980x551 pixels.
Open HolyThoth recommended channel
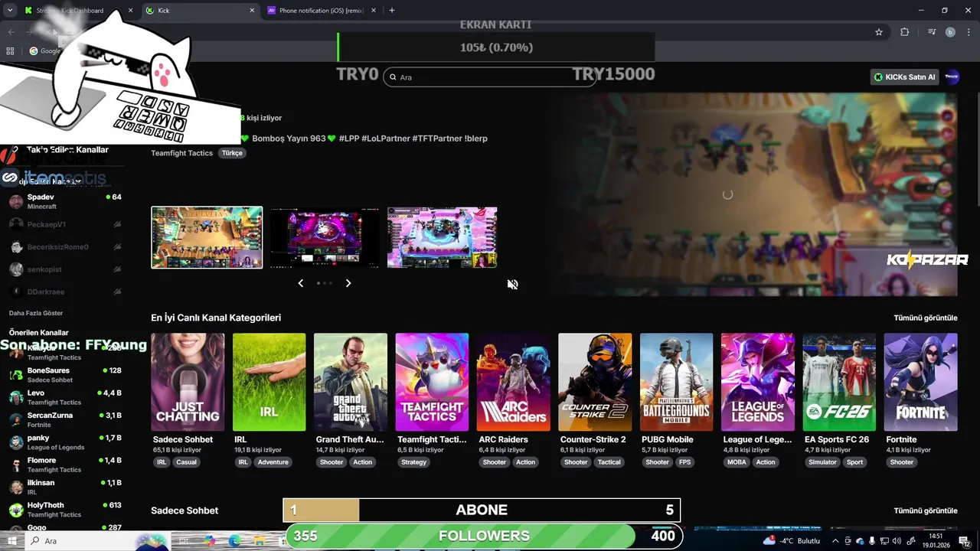click(64, 510)
